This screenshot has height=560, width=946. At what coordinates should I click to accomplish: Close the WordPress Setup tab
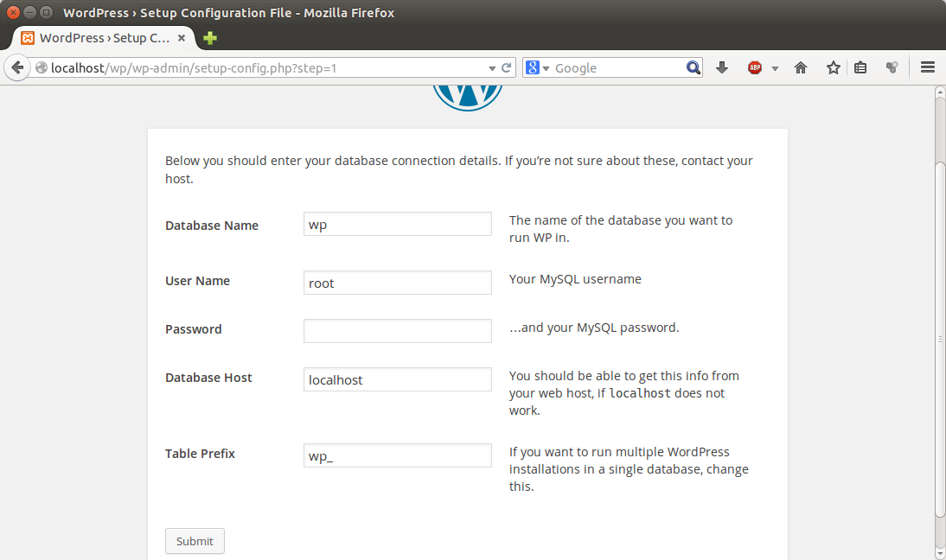[x=182, y=38]
